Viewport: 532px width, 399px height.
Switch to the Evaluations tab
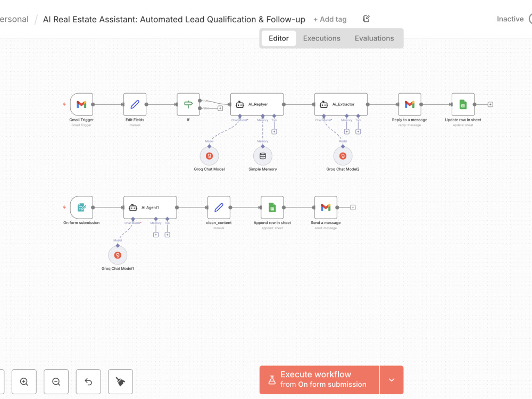(x=374, y=38)
